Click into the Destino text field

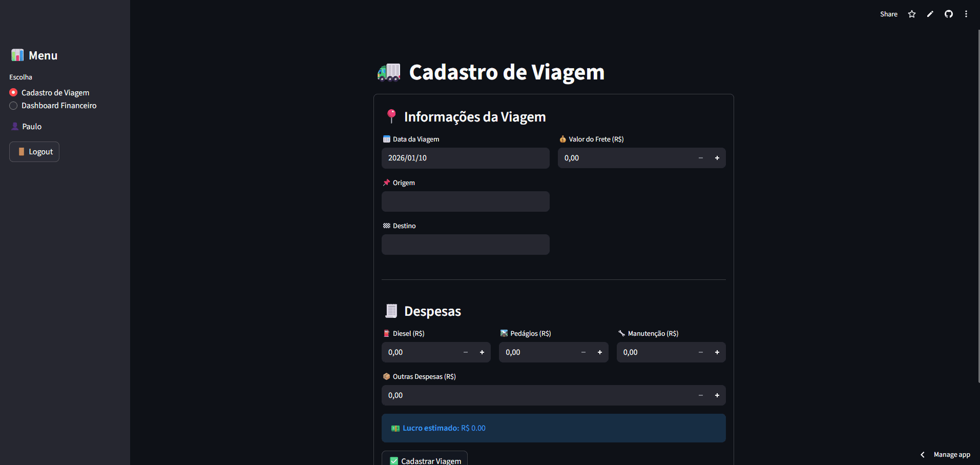(x=465, y=245)
